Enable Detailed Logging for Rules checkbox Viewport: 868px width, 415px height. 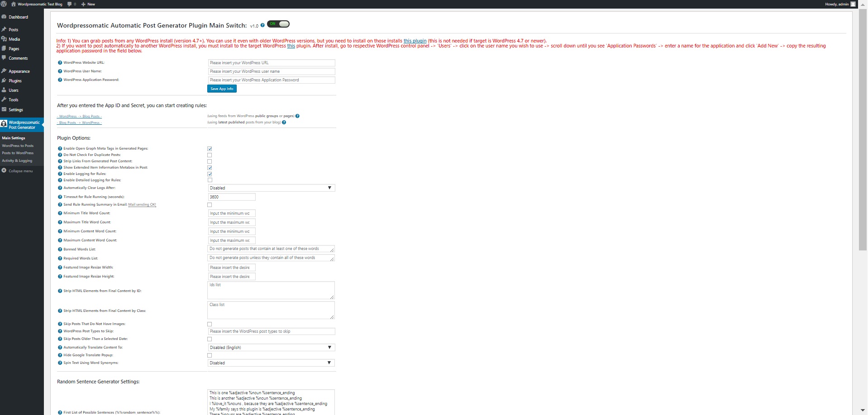pyautogui.click(x=210, y=180)
